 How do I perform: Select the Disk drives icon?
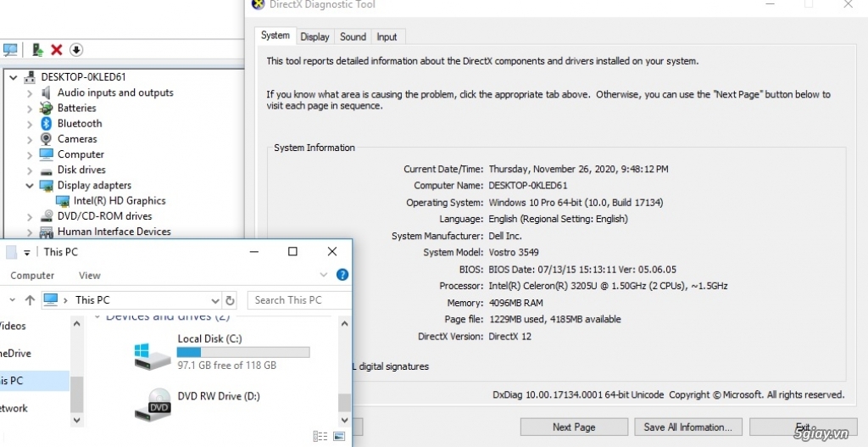[x=47, y=170]
